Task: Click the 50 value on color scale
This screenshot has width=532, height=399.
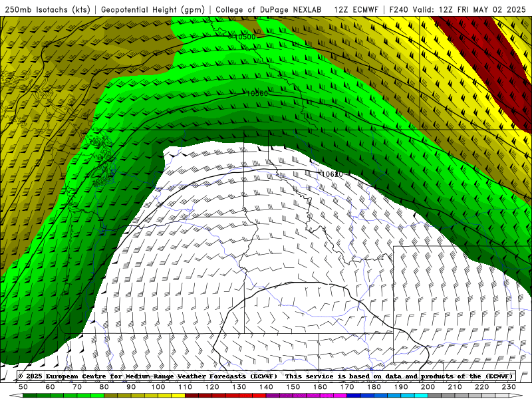Action: tap(23, 387)
